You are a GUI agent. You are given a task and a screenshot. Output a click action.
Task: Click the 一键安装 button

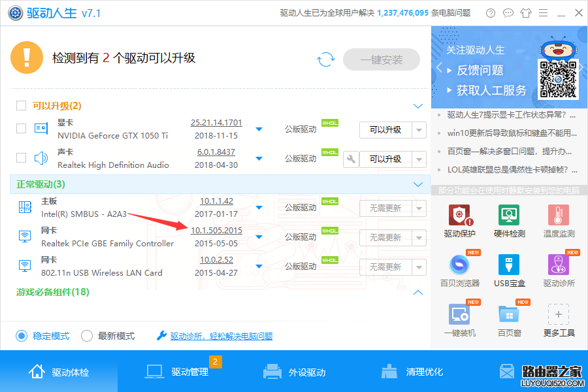click(382, 59)
